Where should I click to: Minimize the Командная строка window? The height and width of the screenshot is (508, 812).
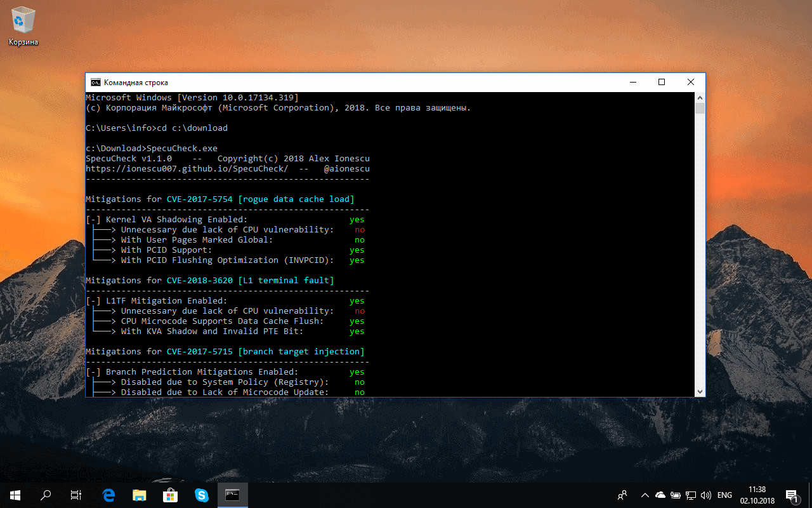coord(632,83)
